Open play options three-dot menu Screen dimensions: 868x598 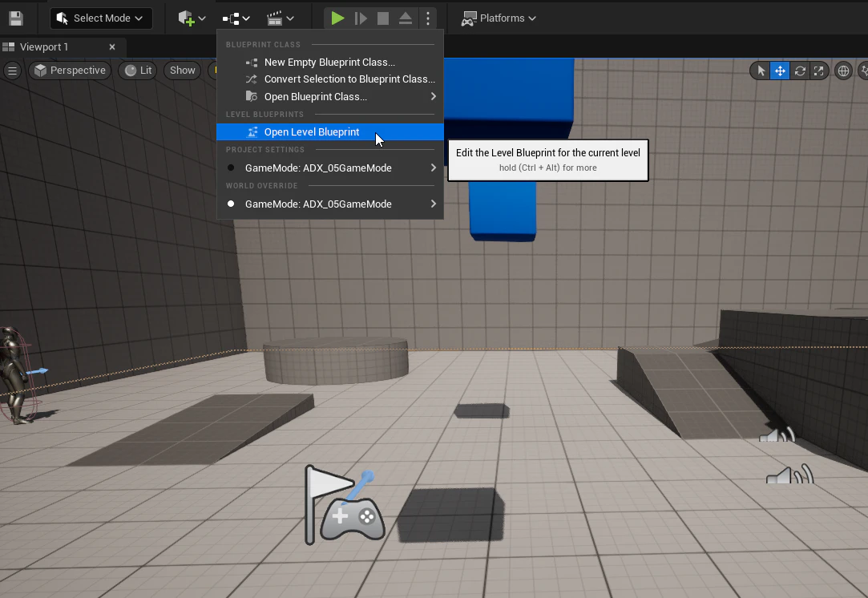tap(428, 18)
